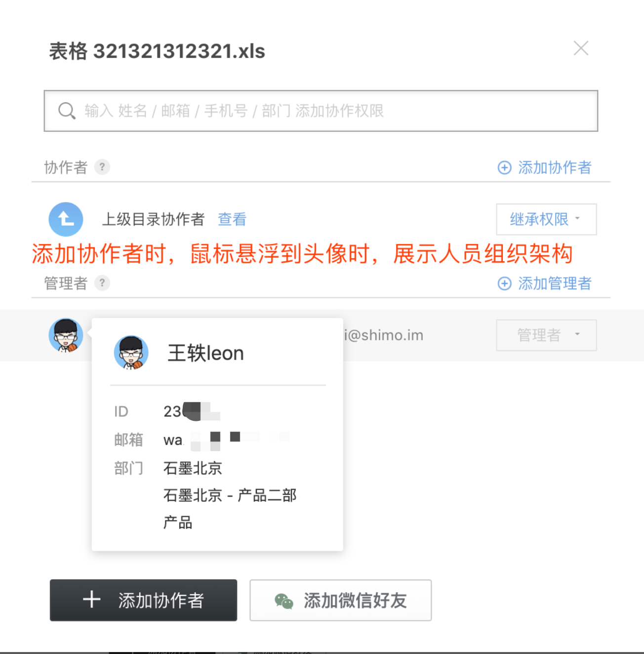This screenshot has height=654, width=644.
Task: Click the arrow on the 继承权限 dropdown
Action: tap(577, 218)
